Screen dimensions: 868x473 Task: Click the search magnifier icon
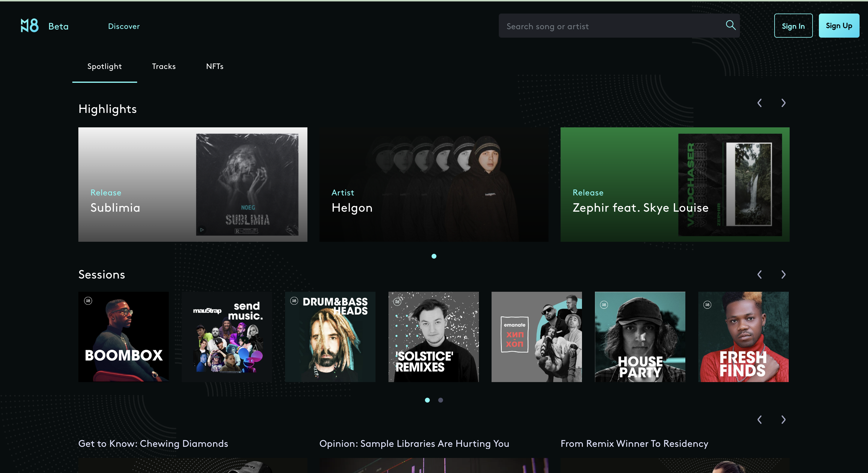point(731,25)
